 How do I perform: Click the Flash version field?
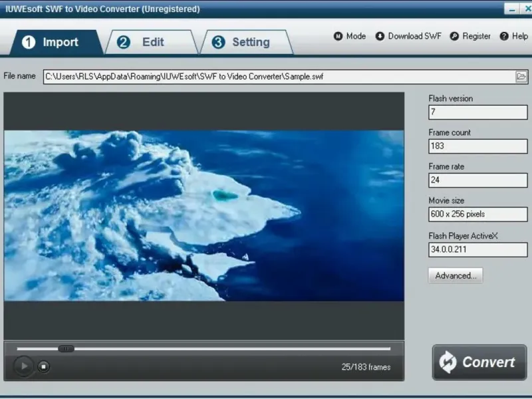pos(477,112)
